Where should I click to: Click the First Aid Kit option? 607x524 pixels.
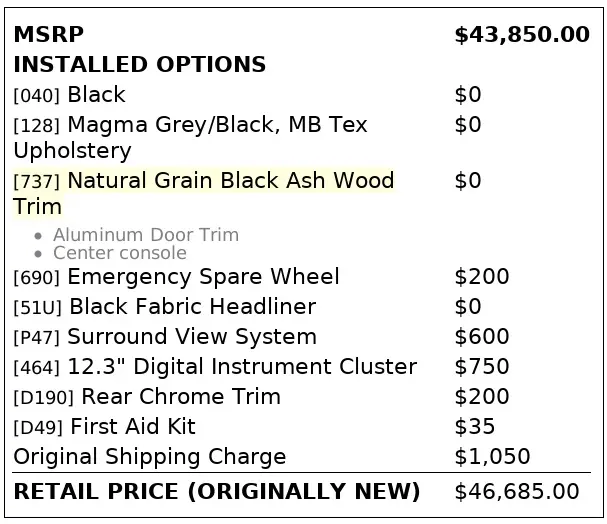click(x=104, y=427)
